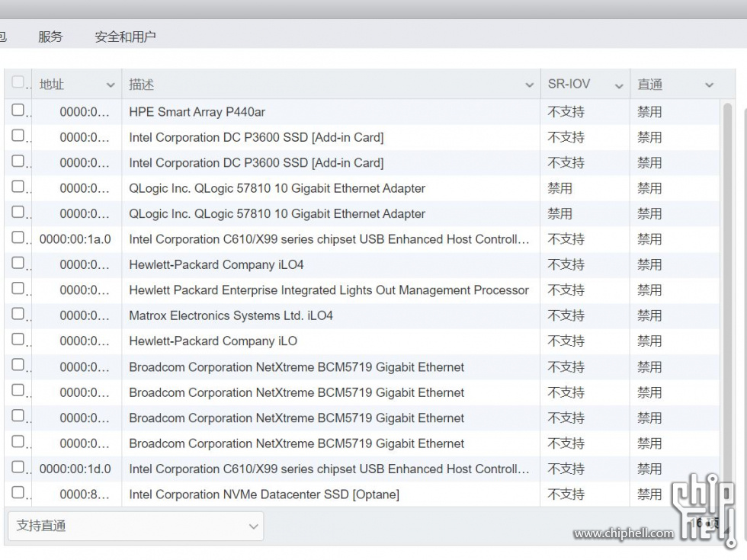Screen dimensions: 747x560
Task: Select the Hewlett-Packard Company iLO description
Action: 213,341
